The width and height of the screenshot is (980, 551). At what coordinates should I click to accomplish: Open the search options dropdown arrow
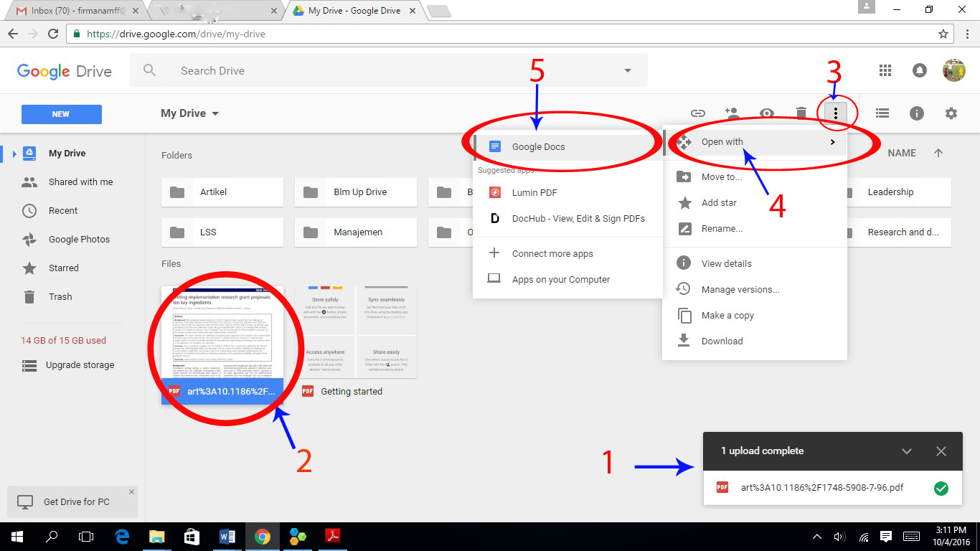(628, 70)
